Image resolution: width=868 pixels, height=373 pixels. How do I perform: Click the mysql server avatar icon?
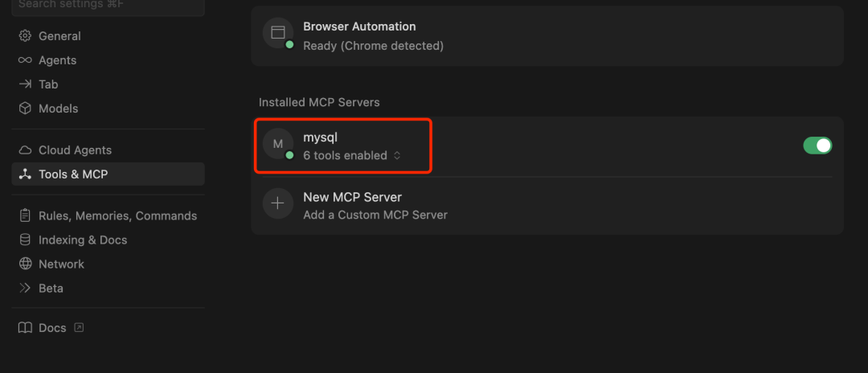point(278,144)
